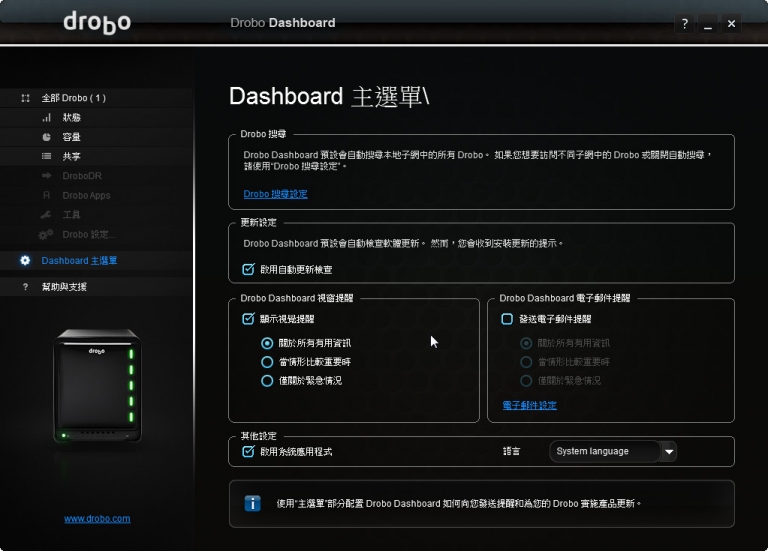The width and height of the screenshot is (768, 551).
Task: Click the blue info icon at the bottom
Action: 252,503
